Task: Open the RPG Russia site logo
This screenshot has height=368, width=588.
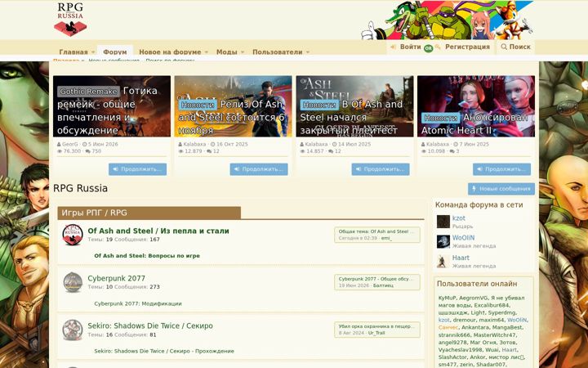Action: (70, 19)
